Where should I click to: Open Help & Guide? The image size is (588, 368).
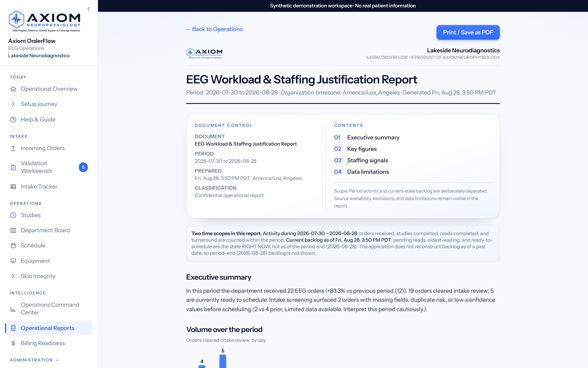click(49, 120)
